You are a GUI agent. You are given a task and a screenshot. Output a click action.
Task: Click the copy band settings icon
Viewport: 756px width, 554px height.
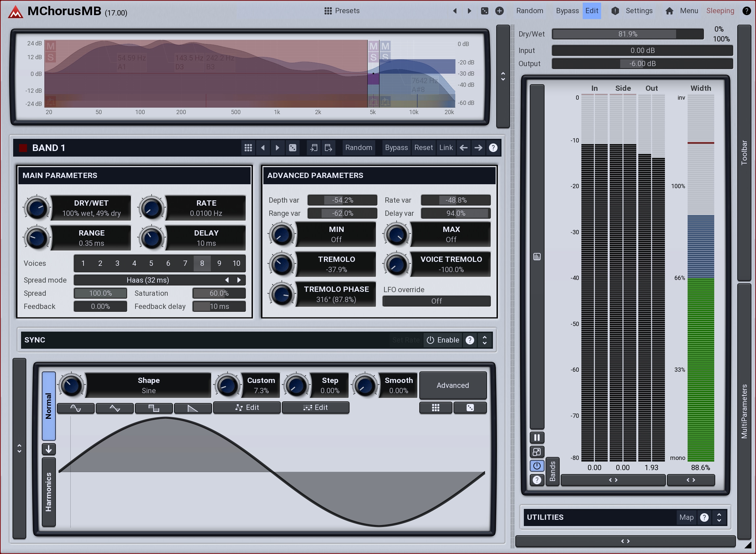click(x=314, y=148)
